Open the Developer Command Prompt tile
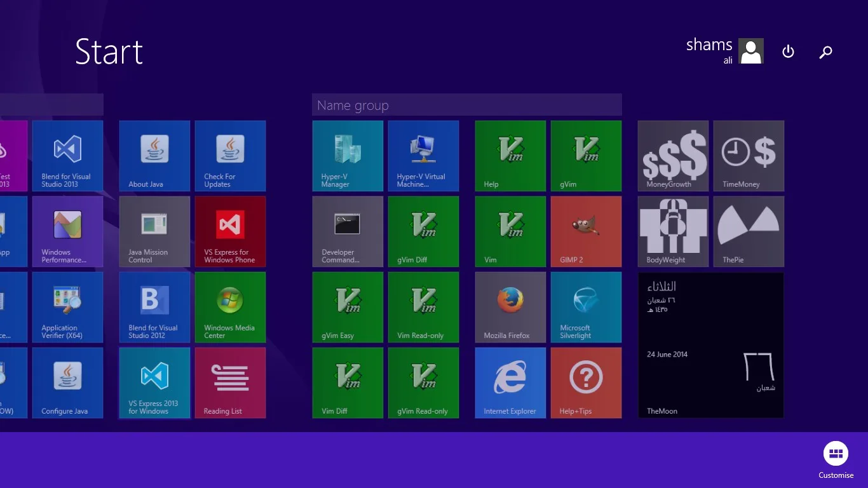 (348, 231)
